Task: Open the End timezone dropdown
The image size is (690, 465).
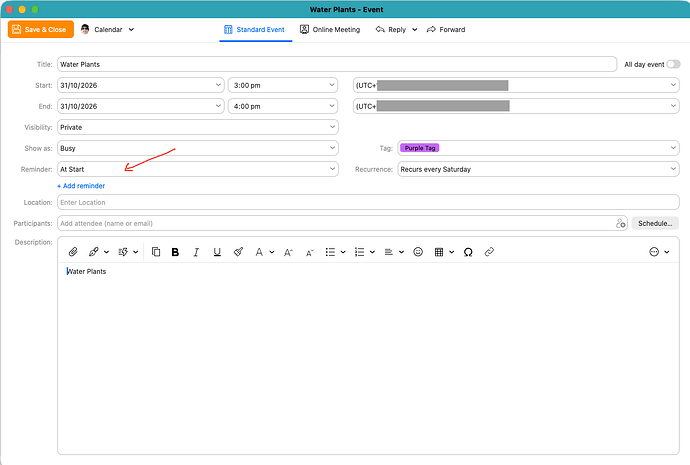Action: 516,106
